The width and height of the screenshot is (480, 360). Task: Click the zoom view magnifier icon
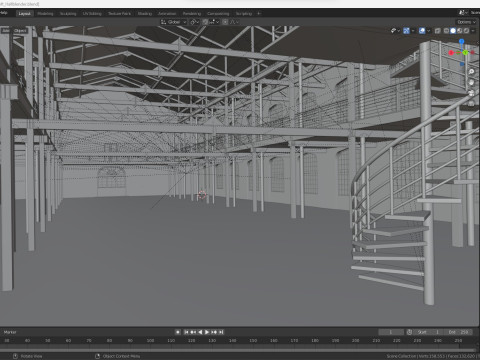pyautogui.click(x=471, y=72)
